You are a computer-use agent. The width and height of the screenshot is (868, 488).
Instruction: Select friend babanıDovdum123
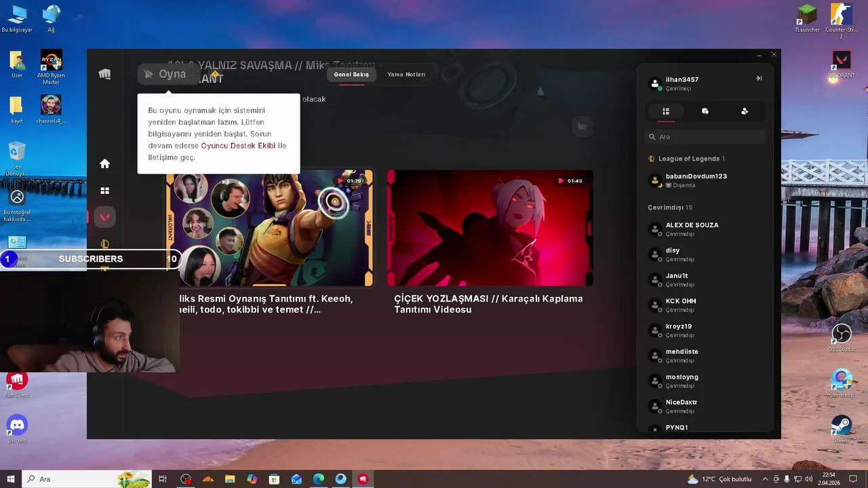[705, 180]
